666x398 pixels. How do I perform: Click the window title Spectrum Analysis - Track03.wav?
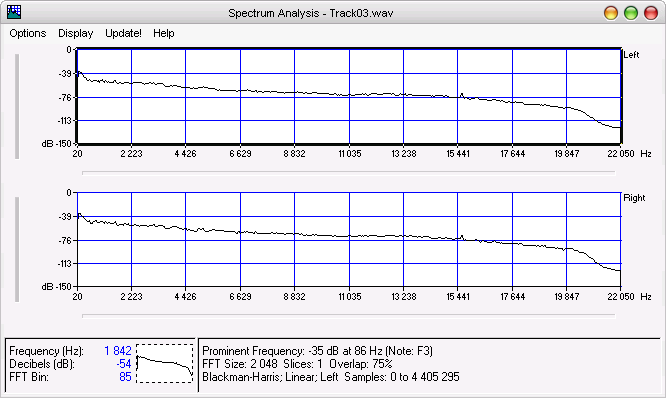click(311, 13)
